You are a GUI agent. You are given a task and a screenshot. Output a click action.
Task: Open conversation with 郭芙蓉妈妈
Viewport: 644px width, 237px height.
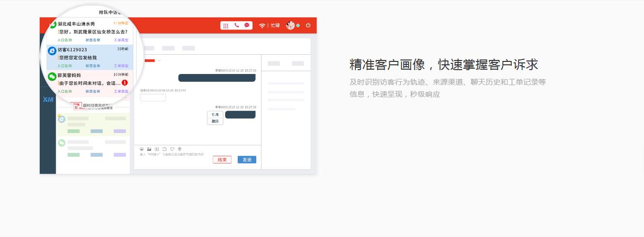90,83
